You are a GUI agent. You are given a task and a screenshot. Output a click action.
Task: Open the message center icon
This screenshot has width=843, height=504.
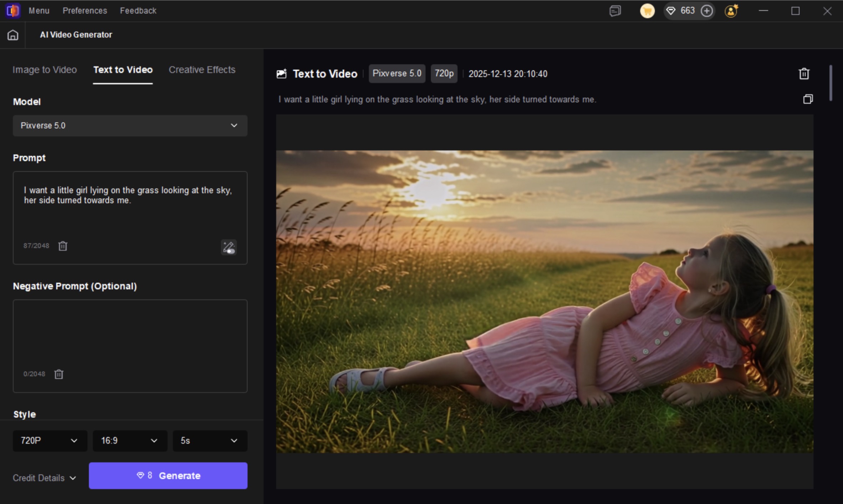[615, 11]
